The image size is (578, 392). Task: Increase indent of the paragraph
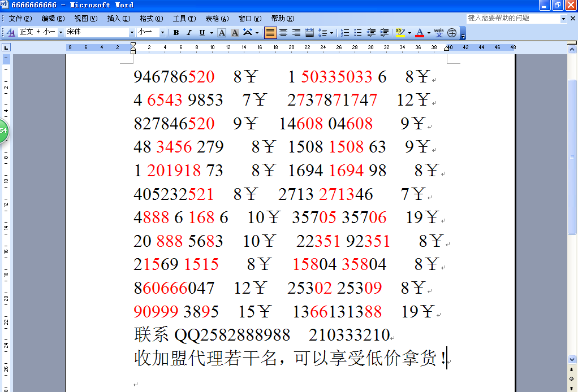coord(384,33)
